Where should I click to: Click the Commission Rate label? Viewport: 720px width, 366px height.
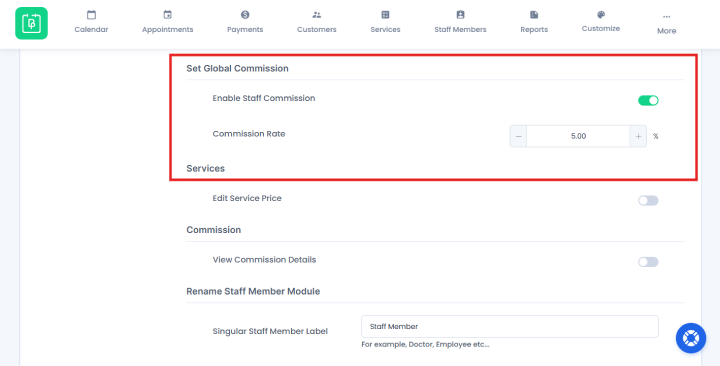point(249,134)
